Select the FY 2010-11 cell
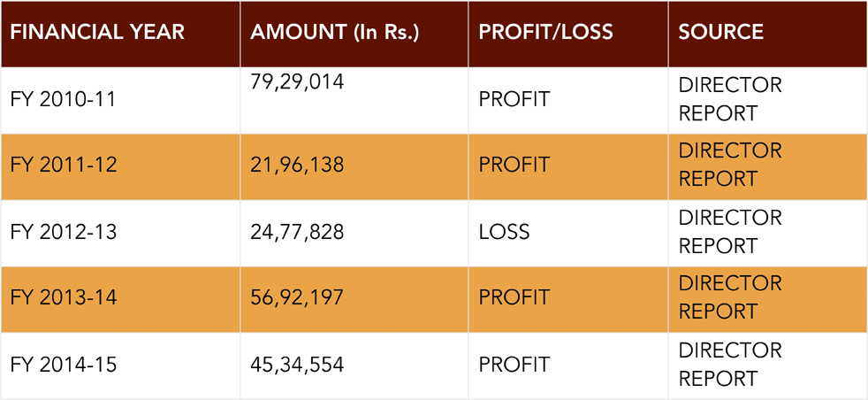The image size is (868, 400). click(x=63, y=99)
